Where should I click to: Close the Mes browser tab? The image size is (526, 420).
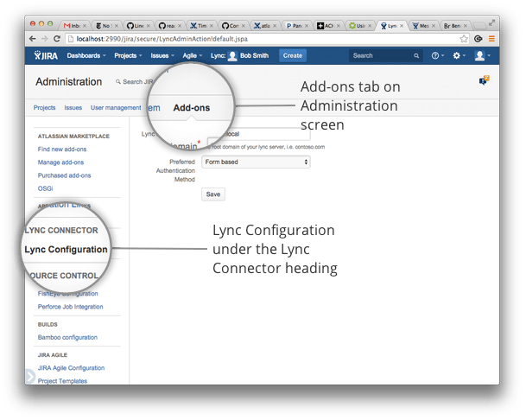tap(434, 26)
